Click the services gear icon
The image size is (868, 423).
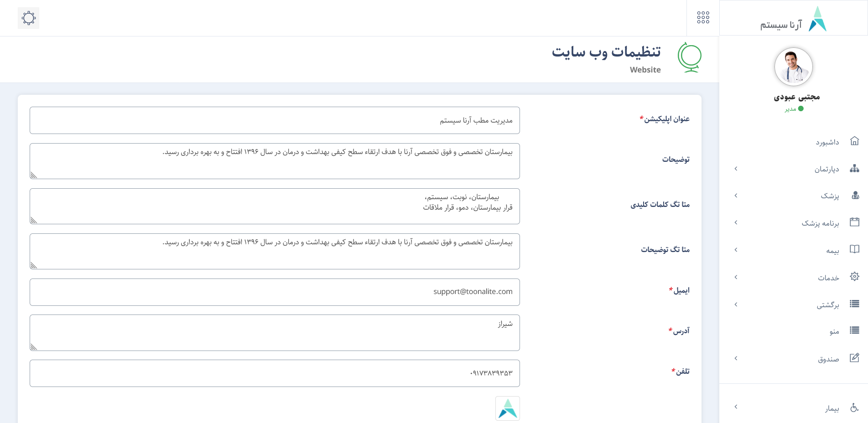pos(854,276)
